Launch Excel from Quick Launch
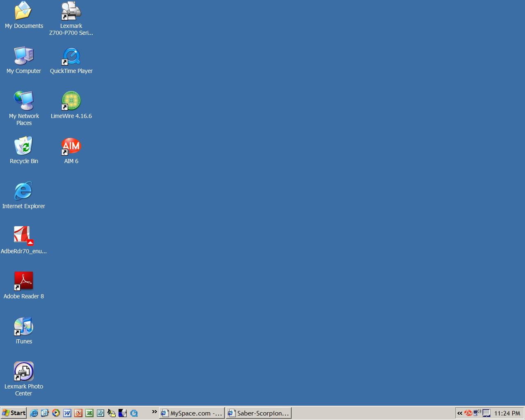Image resolution: width=525 pixels, height=420 pixels. (89, 413)
